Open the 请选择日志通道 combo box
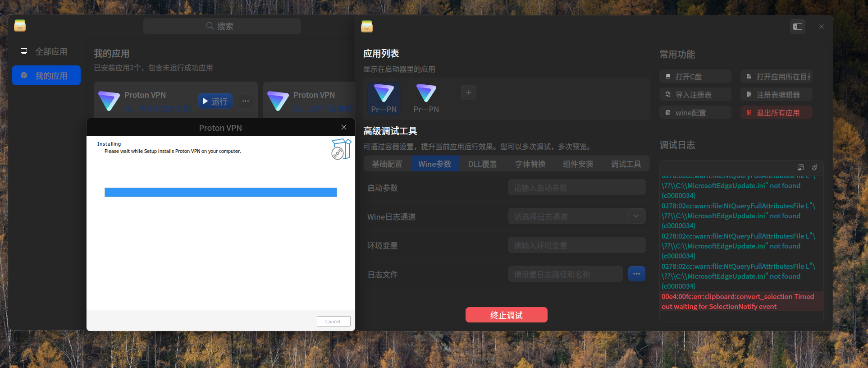The image size is (868, 368). click(x=577, y=216)
